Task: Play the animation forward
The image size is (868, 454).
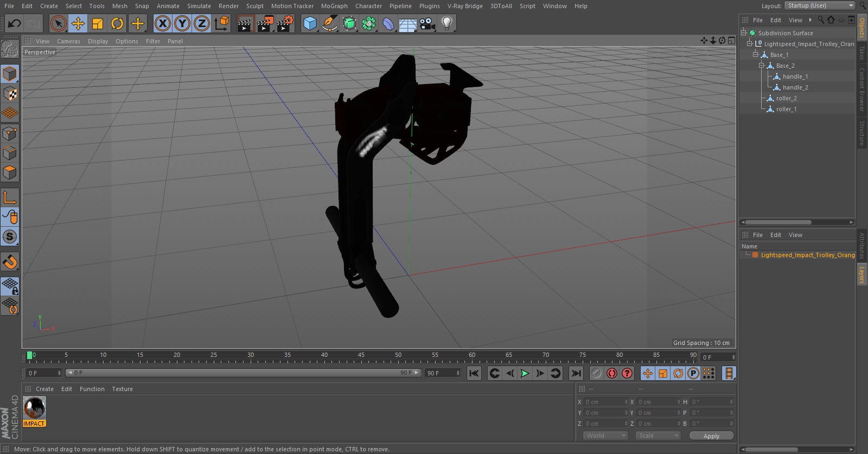Action: (525, 373)
